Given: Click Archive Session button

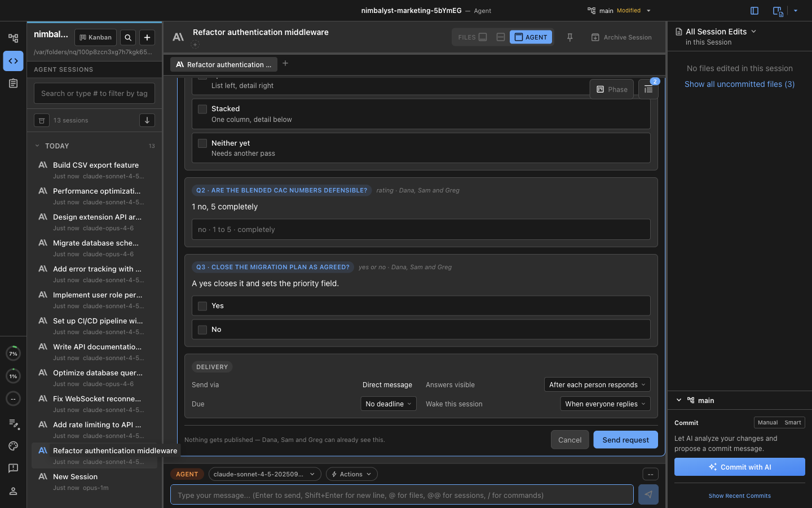Looking at the screenshot, I should tap(621, 37).
